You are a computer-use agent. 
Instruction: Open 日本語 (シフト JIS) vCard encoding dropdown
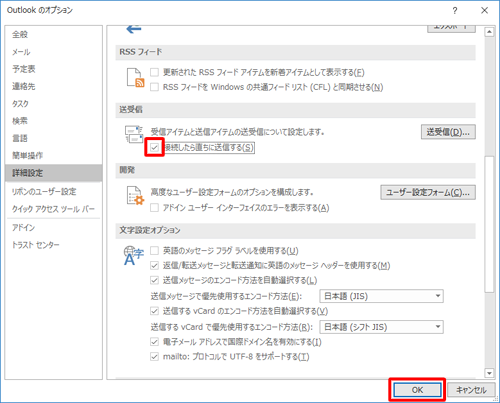(x=381, y=327)
